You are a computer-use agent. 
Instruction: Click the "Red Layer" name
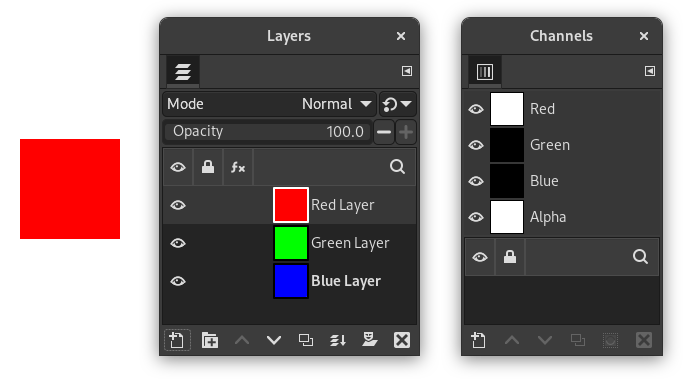[x=343, y=205]
